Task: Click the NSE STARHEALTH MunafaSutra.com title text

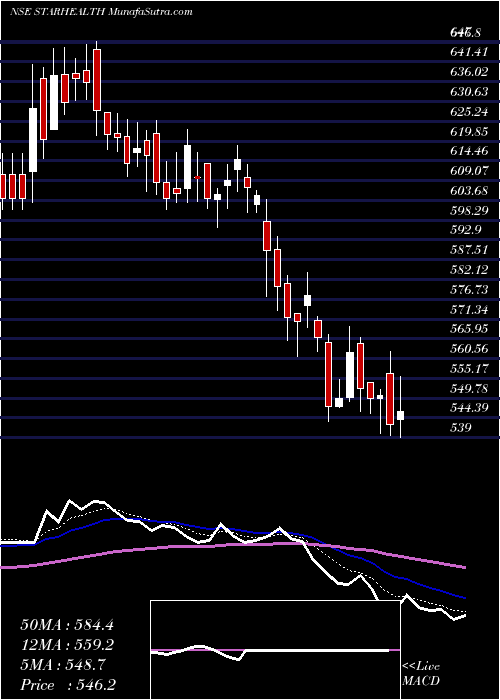Action: [101, 12]
